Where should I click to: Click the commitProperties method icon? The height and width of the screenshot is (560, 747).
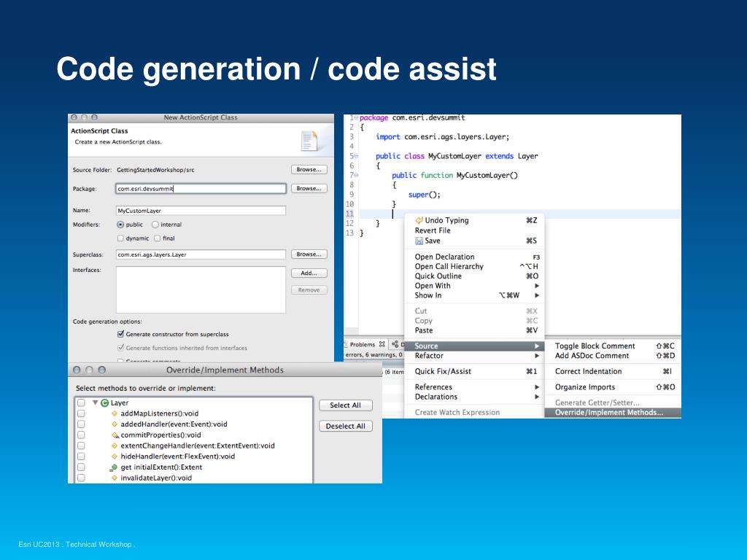(x=115, y=435)
